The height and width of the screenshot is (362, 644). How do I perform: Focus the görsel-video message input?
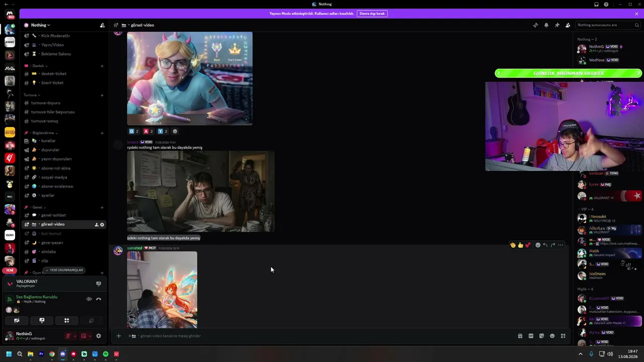(x=322, y=336)
